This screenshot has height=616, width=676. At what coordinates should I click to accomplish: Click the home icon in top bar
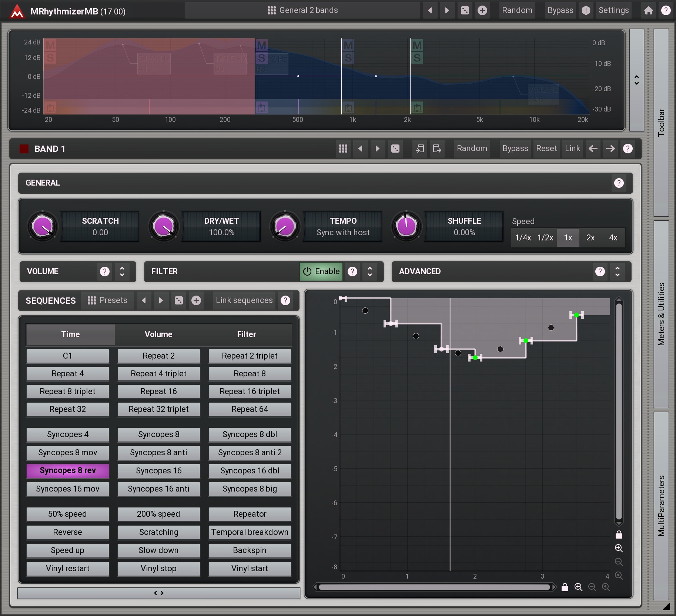(x=648, y=10)
